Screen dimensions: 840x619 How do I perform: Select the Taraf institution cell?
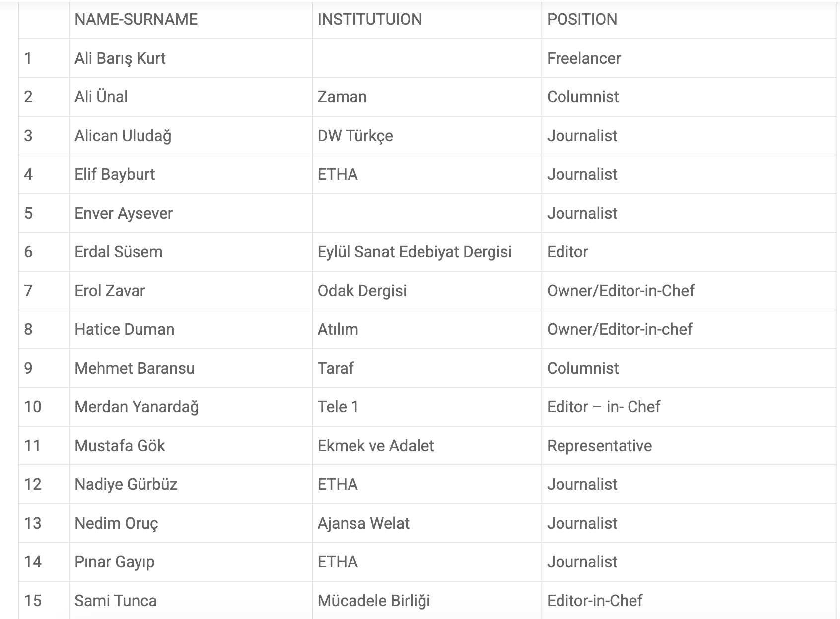tap(336, 368)
